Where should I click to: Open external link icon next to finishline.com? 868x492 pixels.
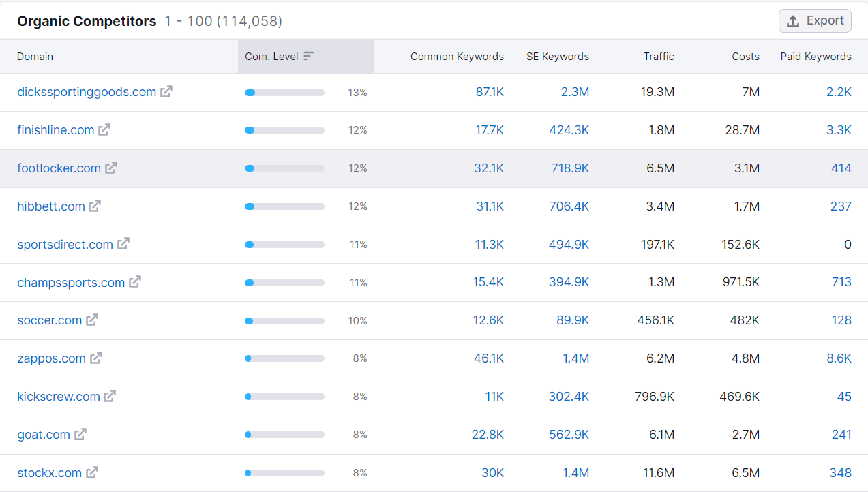[104, 129]
